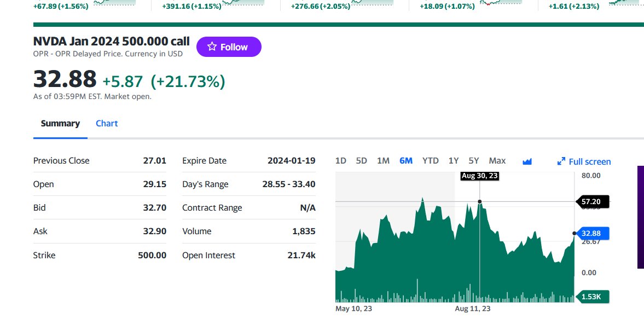644x319 pixels.
Task: Click the +391.16 (+1.15%) market ticker
Action: (x=192, y=6)
